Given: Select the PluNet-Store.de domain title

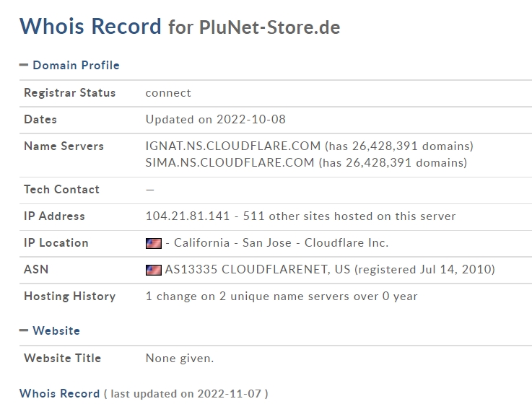Looking at the screenshot, I should (x=269, y=27).
